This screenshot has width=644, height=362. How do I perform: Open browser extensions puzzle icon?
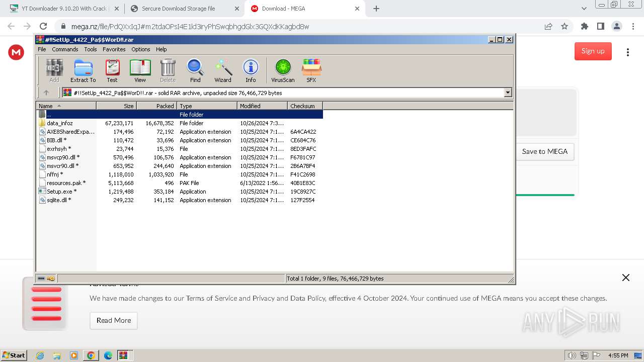(x=585, y=26)
